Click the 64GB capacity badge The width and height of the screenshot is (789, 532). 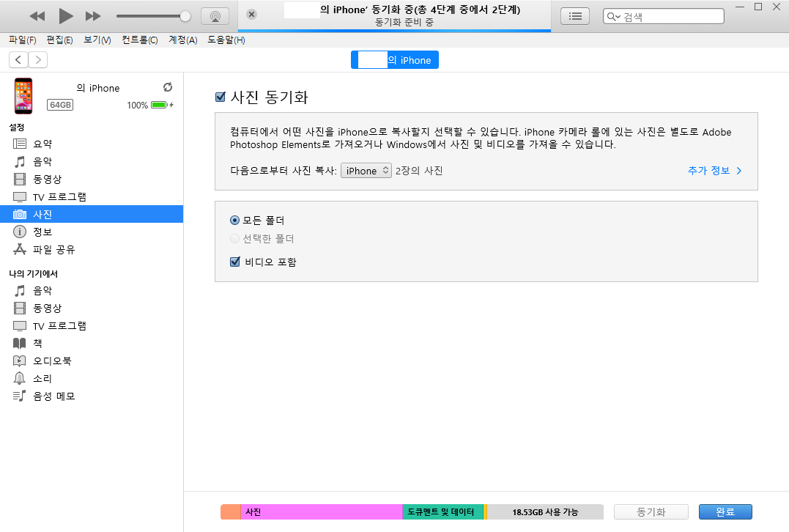(60, 105)
